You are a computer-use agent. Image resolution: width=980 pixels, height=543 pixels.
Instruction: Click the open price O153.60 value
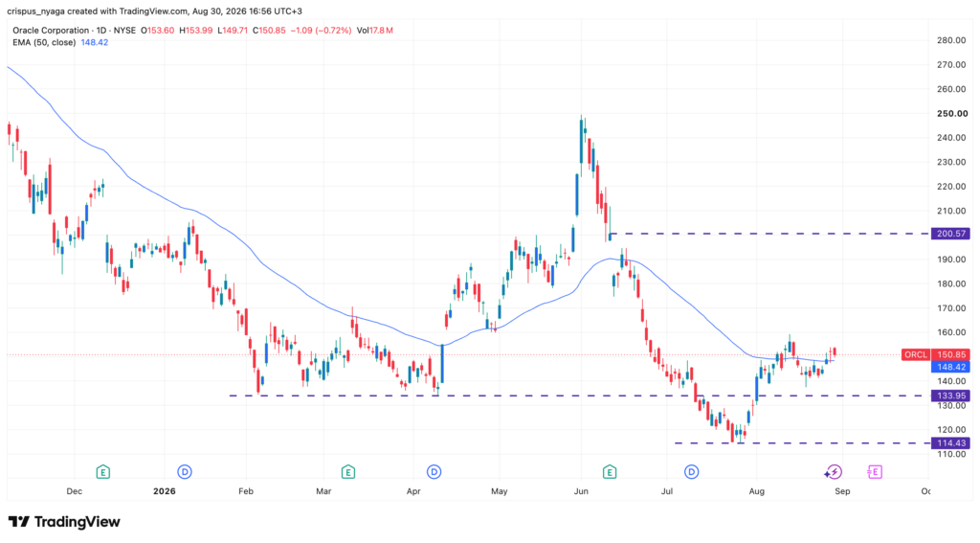[158, 30]
